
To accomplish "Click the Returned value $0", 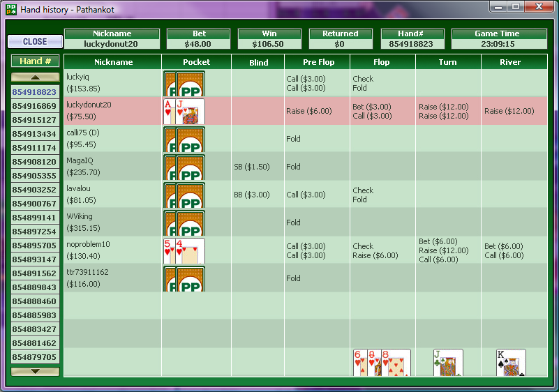I will click(339, 44).
